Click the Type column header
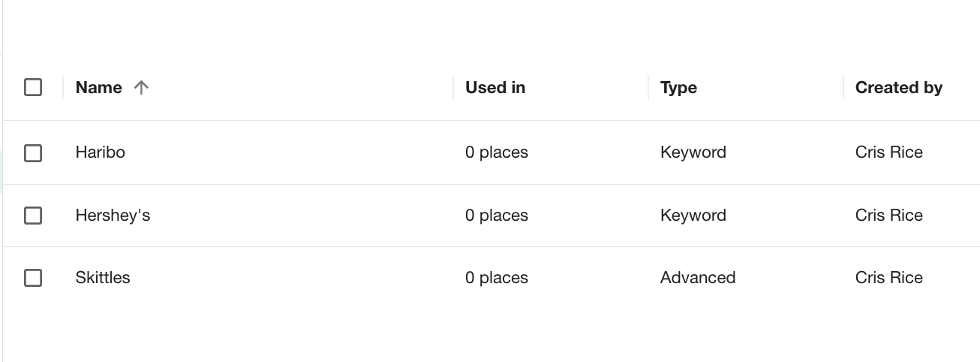This screenshot has width=980, height=362. pyautogui.click(x=678, y=88)
